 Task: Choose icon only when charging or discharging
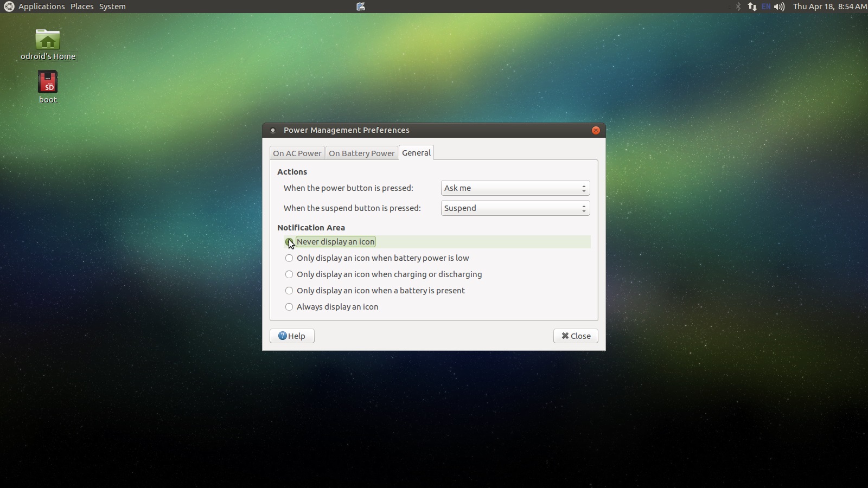coord(289,274)
